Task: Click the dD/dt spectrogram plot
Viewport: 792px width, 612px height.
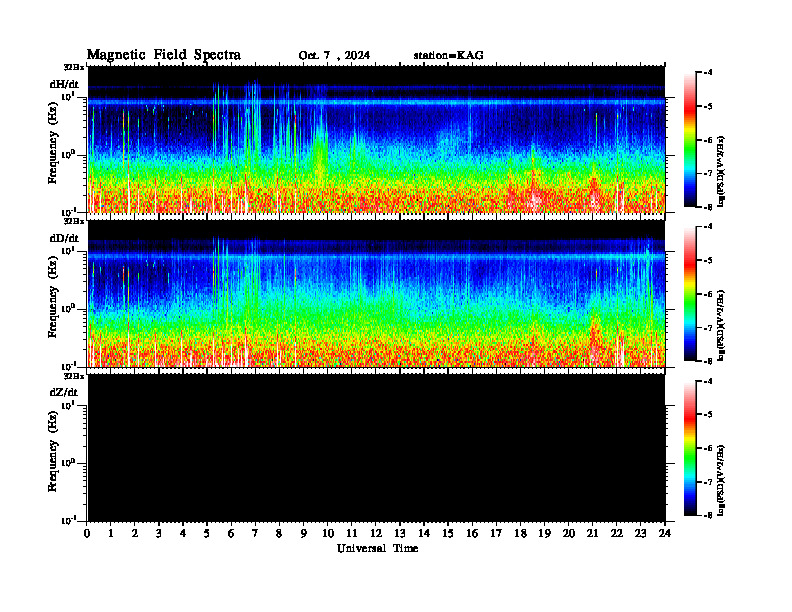Action: tap(376, 294)
